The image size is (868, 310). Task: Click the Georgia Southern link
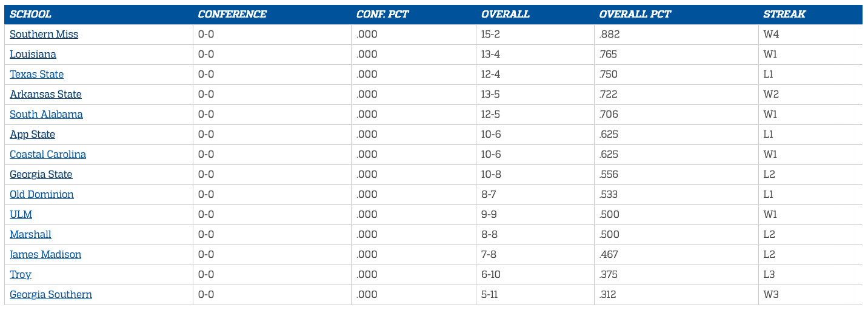tap(51, 295)
